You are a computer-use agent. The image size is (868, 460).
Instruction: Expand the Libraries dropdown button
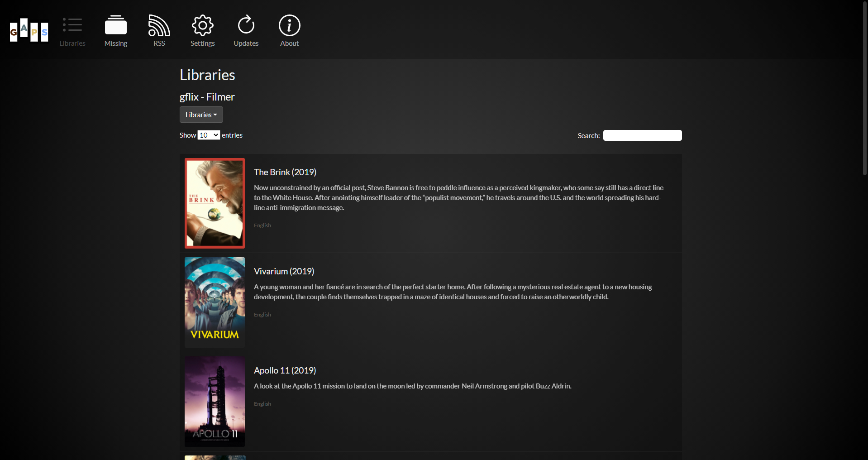click(201, 115)
